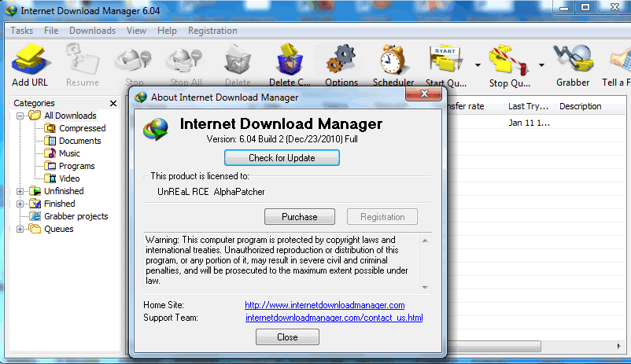631x364 pixels.
Task: Click the Transfer rate column header
Action: pyautogui.click(x=467, y=106)
